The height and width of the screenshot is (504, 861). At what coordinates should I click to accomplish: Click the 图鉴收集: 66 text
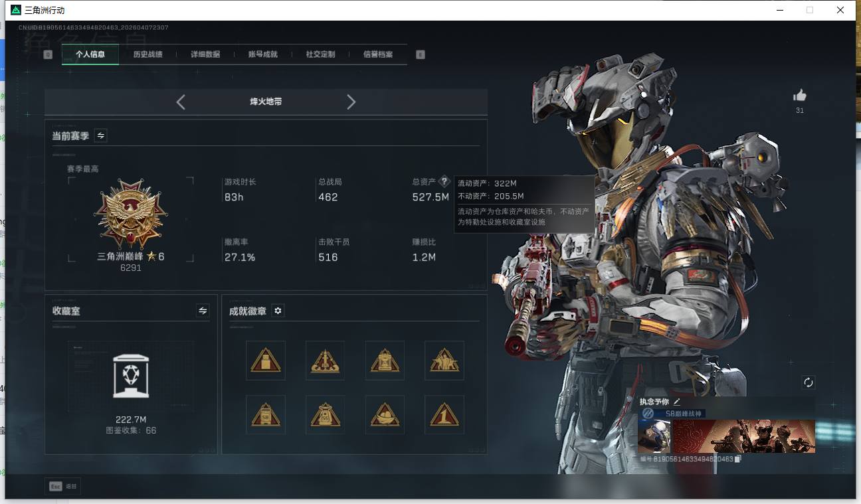click(x=131, y=430)
